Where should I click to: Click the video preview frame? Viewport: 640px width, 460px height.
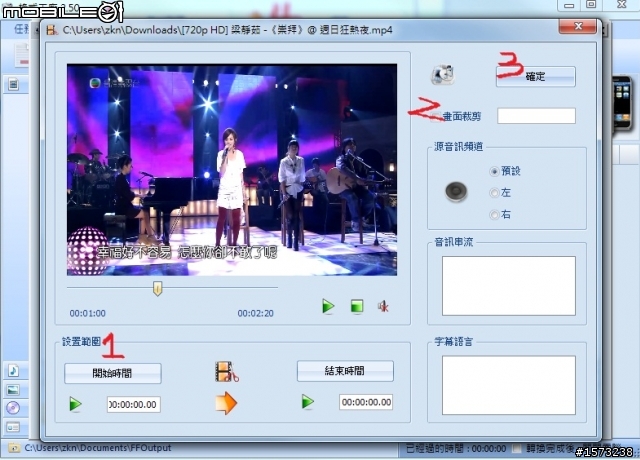pos(232,170)
